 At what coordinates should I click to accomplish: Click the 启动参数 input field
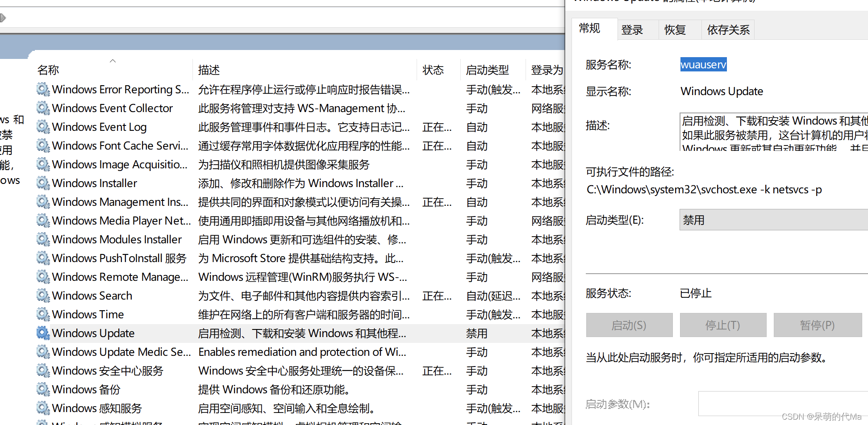pos(783,404)
